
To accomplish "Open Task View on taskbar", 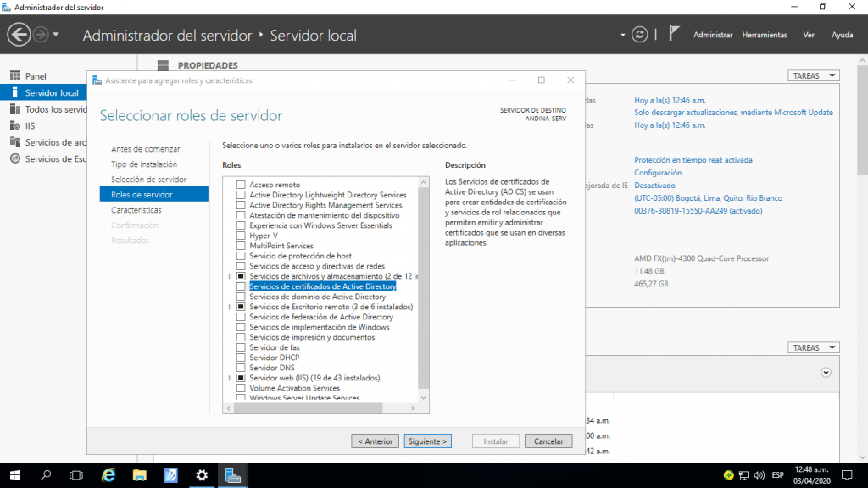I will 75,475.
